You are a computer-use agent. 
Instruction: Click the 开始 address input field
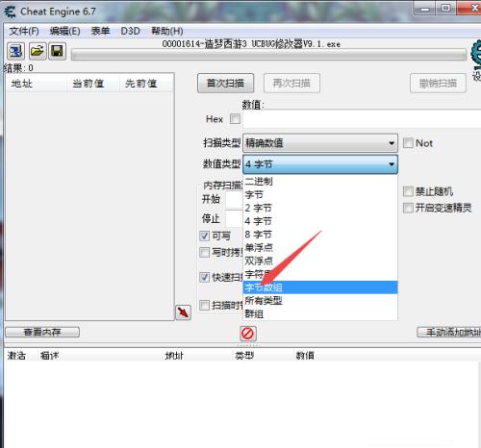[234, 199]
